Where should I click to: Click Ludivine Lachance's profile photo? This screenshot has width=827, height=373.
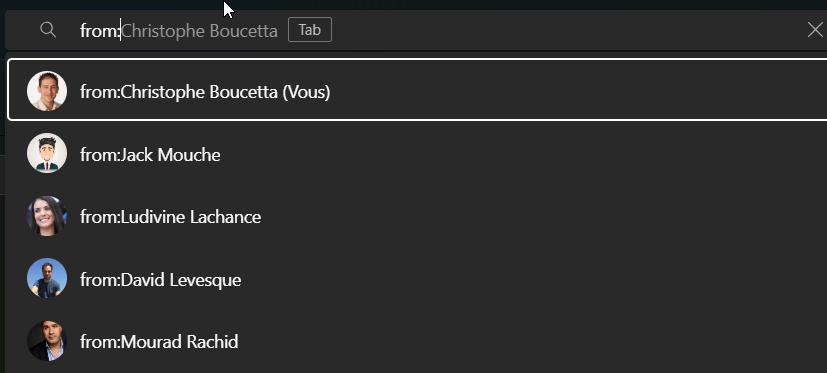[x=47, y=216]
